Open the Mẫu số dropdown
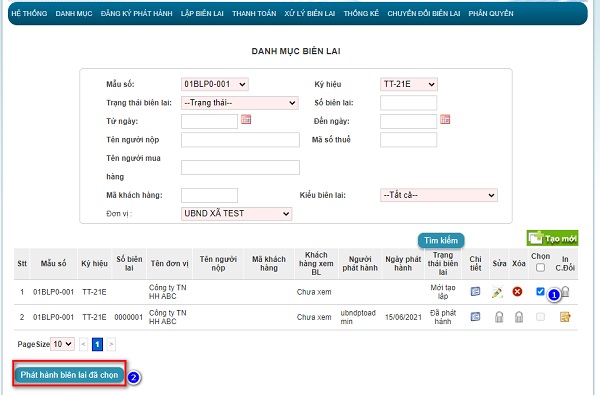Screen dimensions: 600x395 point(215,84)
